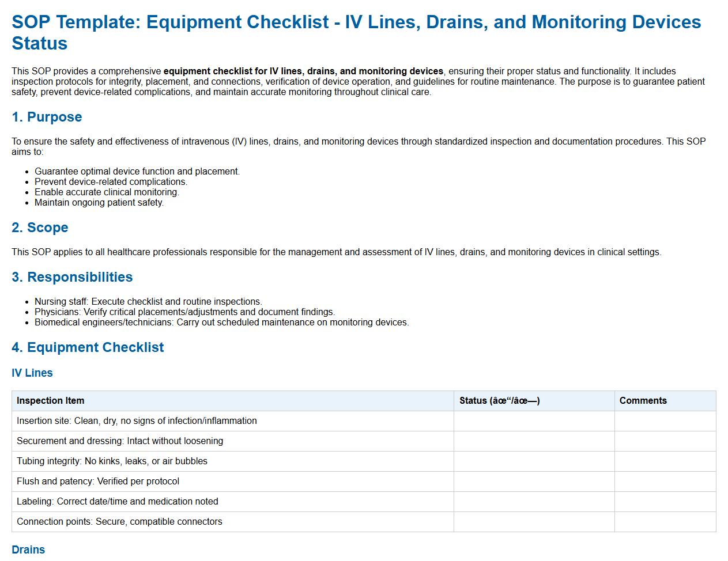Click the "2. Scope" section heading
This screenshot has height=561, width=728.
(40, 228)
